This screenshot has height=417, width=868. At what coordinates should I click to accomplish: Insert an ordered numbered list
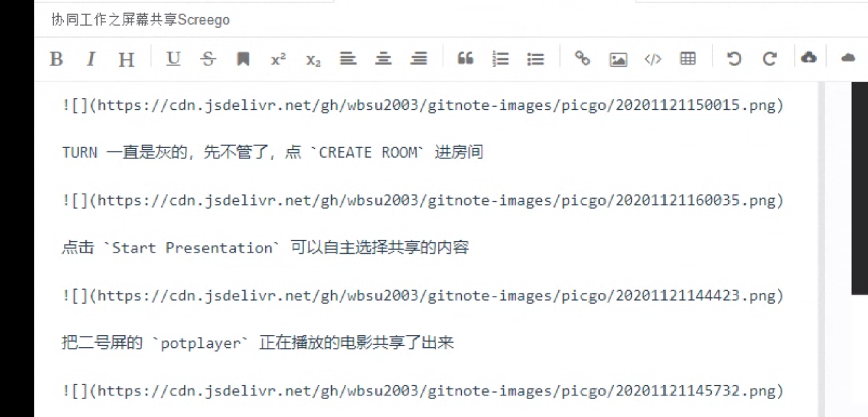(x=500, y=59)
